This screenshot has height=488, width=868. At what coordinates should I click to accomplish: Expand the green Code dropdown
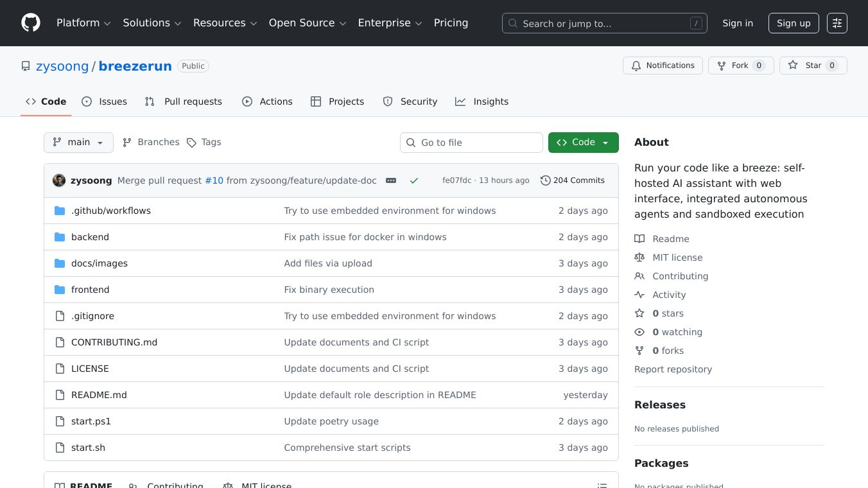(x=583, y=143)
